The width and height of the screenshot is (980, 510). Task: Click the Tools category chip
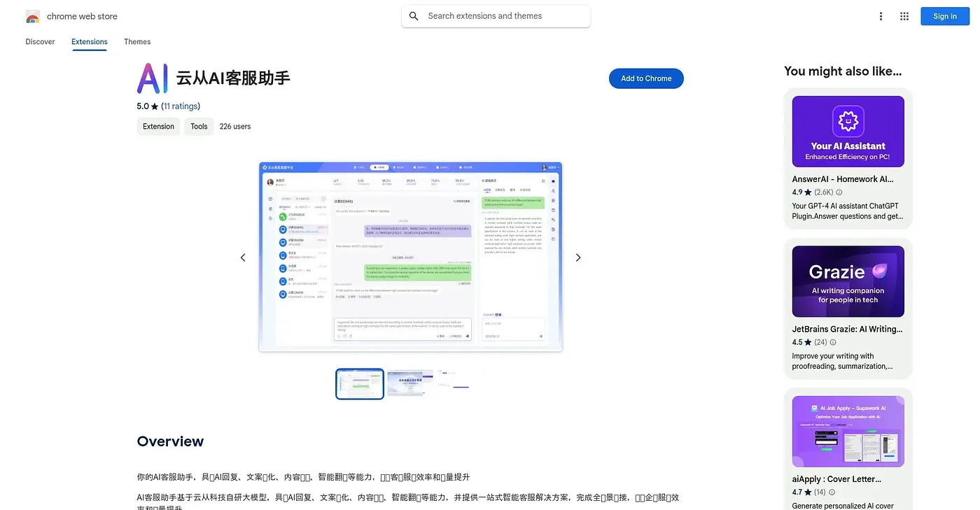tap(199, 127)
